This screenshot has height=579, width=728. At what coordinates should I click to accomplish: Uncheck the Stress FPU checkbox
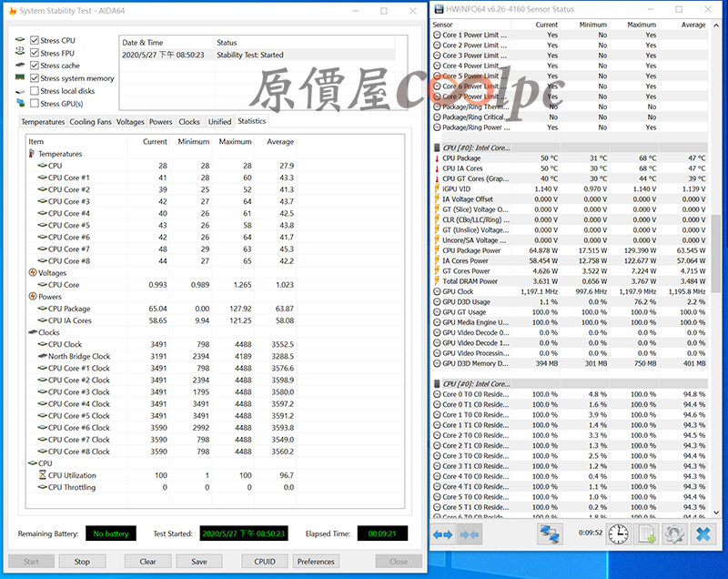pos(35,53)
